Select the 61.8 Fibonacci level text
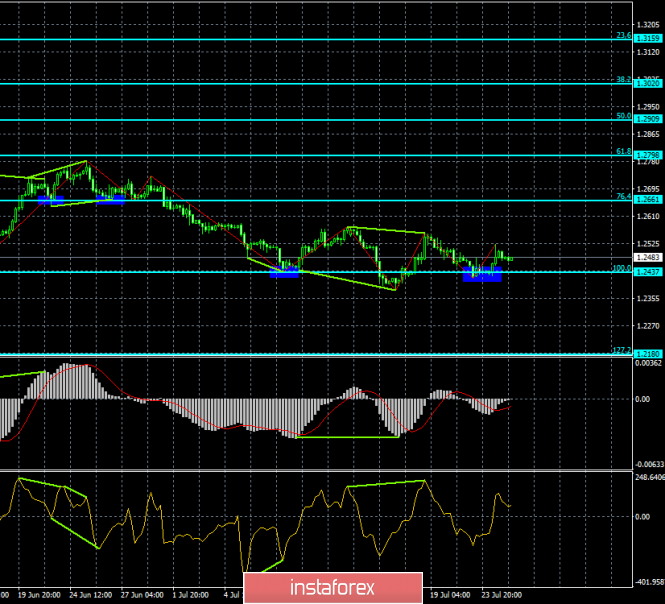665x604 pixels. [x=623, y=151]
